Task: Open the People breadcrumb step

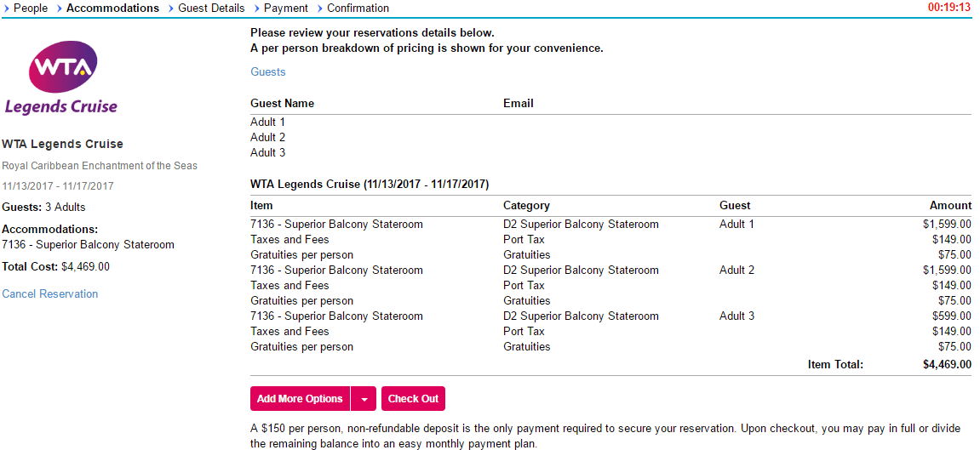Action: tap(31, 9)
